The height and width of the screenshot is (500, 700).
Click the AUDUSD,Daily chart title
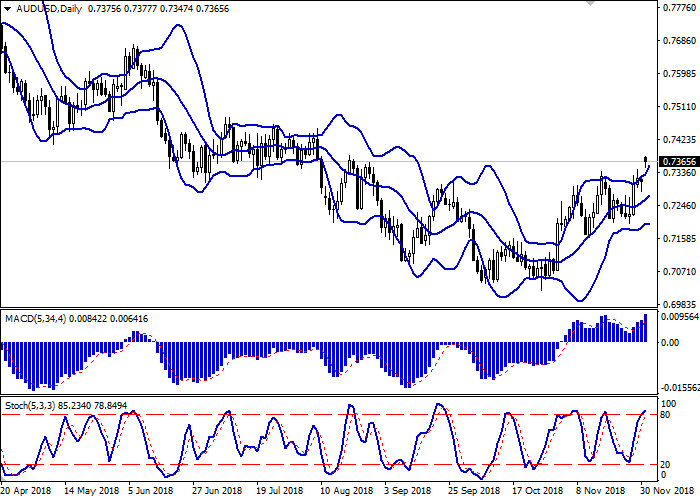46,10
